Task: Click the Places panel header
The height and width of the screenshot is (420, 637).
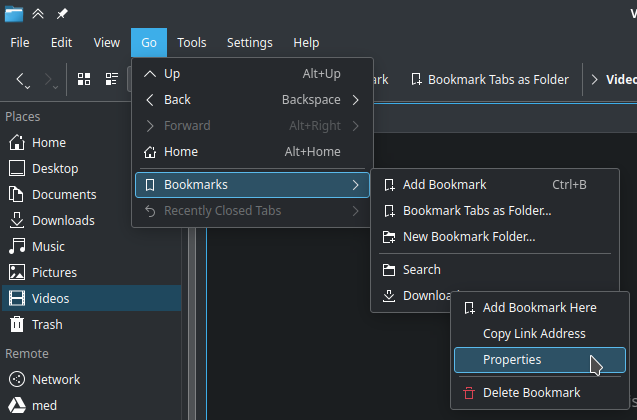Action: (x=23, y=117)
